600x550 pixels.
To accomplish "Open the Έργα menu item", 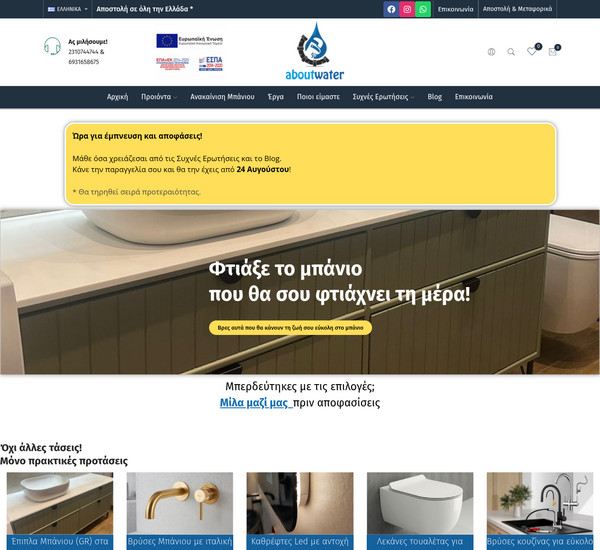I will coord(276,97).
